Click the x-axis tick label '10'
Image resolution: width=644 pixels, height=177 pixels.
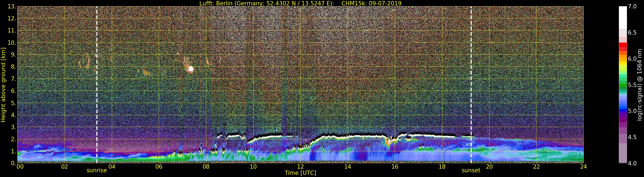[x=253, y=167]
